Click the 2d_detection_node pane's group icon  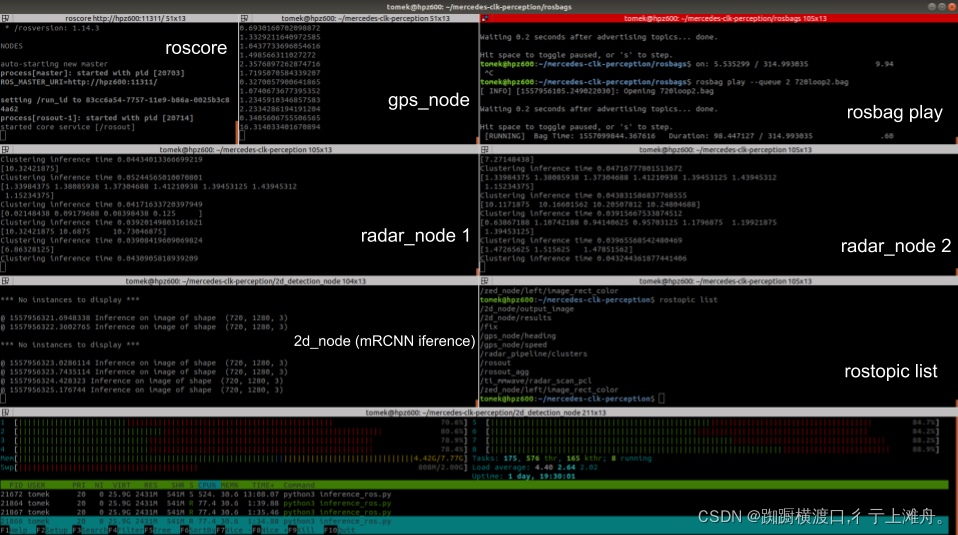pos(5,281)
